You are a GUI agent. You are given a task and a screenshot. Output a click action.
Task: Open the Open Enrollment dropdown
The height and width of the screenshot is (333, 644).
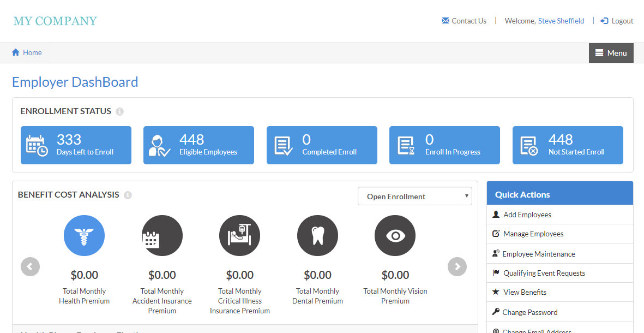coord(414,196)
